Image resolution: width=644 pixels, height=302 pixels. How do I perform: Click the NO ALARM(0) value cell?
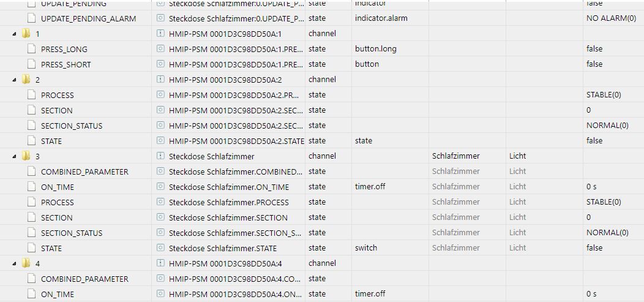[610, 18]
